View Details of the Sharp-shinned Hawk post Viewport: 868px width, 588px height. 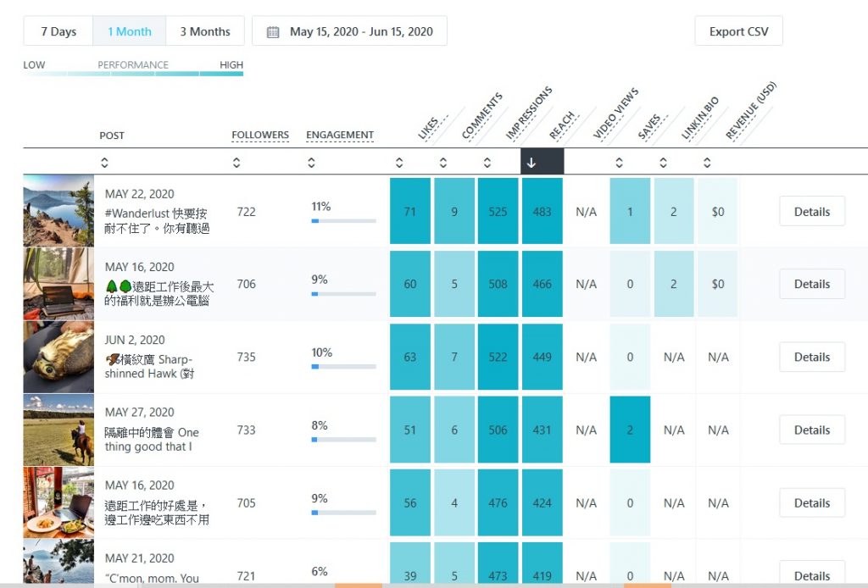point(810,357)
